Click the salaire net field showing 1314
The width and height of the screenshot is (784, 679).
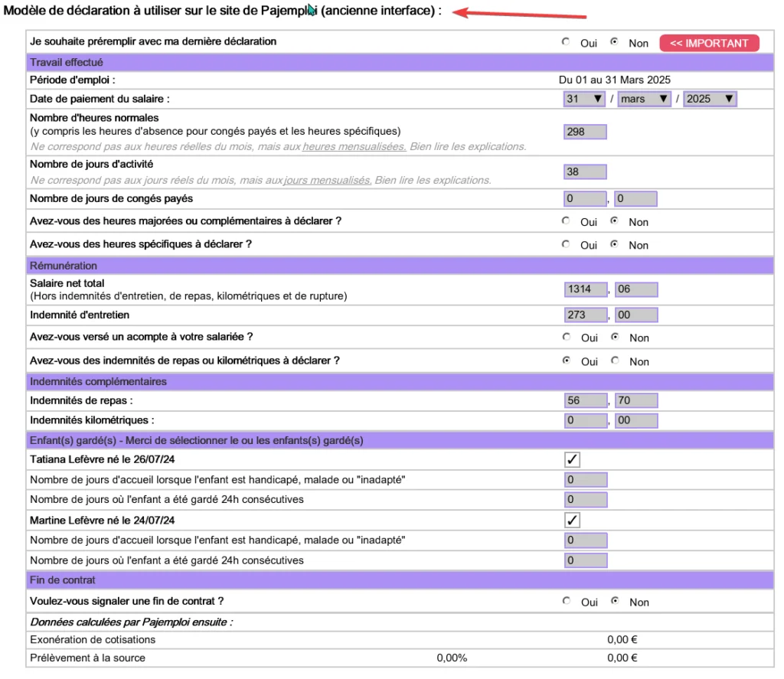point(586,289)
